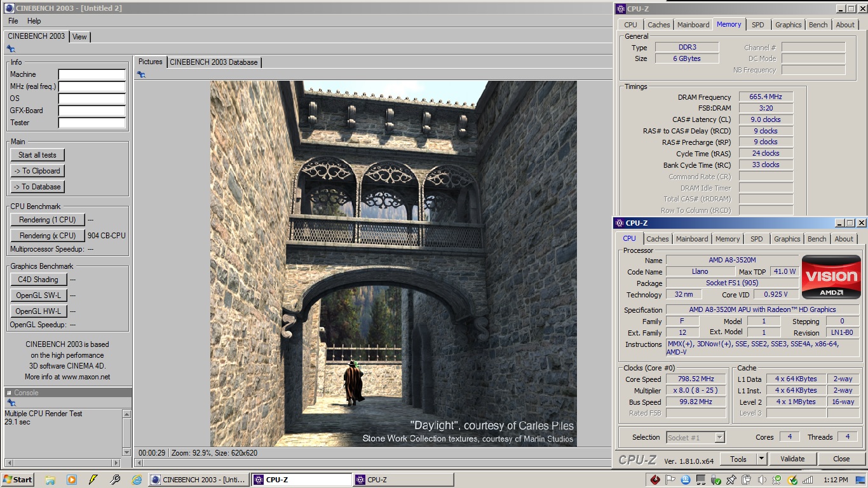Click Core Speed value 798.52 MHz
The height and width of the screenshot is (488, 868).
696,379
